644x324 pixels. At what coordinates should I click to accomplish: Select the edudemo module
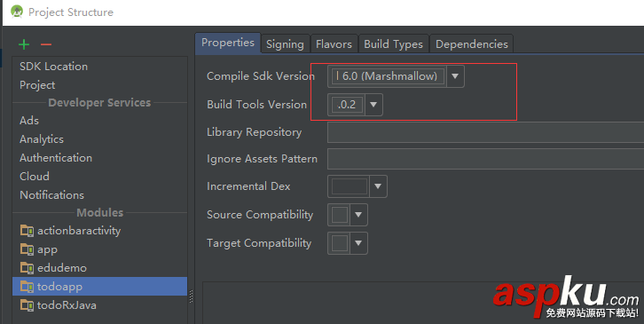(100, 268)
